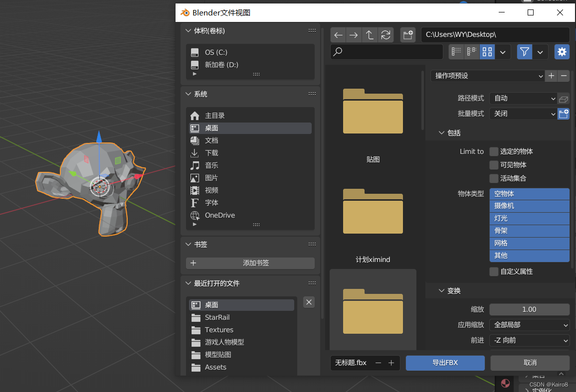Enable 可见物体 checkbox

[x=494, y=165]
